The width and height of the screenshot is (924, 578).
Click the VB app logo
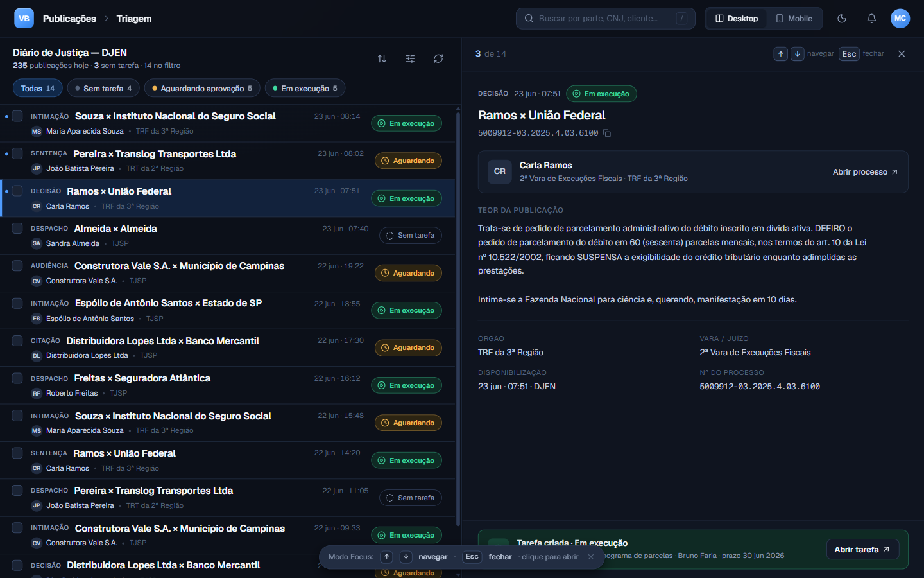pyautogui.click(x=24, y=19)
